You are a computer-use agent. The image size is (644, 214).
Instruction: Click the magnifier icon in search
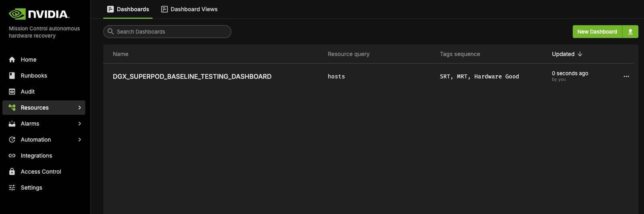(x=111, y=32)
